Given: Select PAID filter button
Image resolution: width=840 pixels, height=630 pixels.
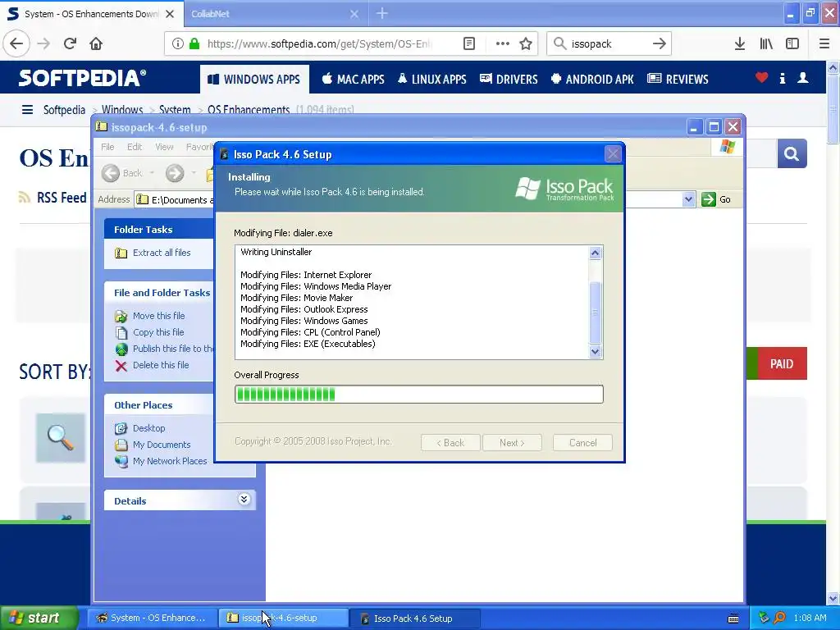Looking at the screenshot, I should [782, 363].
